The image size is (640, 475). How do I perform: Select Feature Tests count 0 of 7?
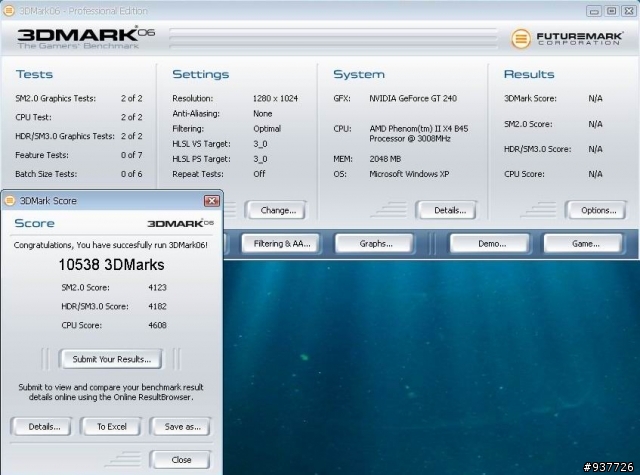pyautogui.click(x=131, y=155)
